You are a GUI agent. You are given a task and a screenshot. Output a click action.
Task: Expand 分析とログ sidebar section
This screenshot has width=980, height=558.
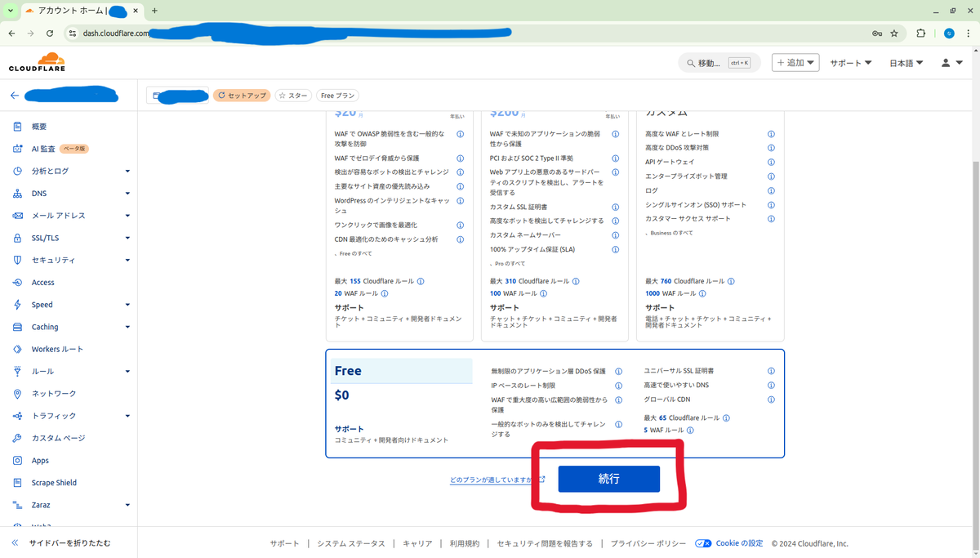[x=127, y=172]
